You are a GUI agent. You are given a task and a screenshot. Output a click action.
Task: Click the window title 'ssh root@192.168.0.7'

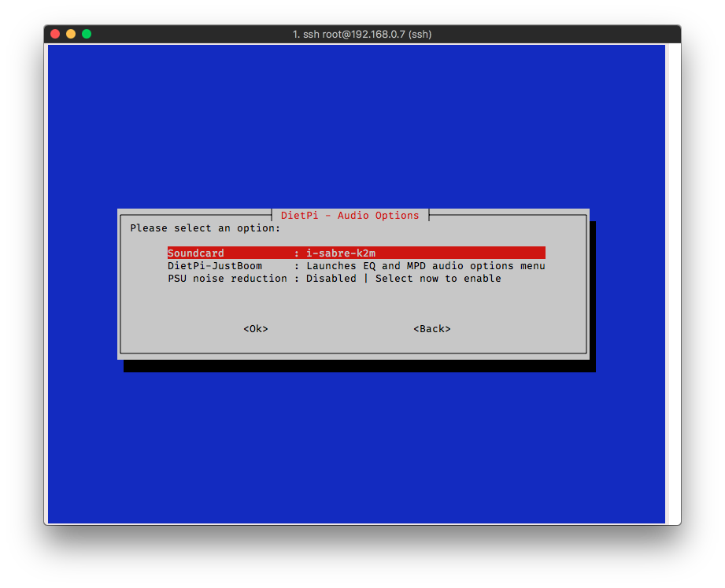(x=362, y=34)
